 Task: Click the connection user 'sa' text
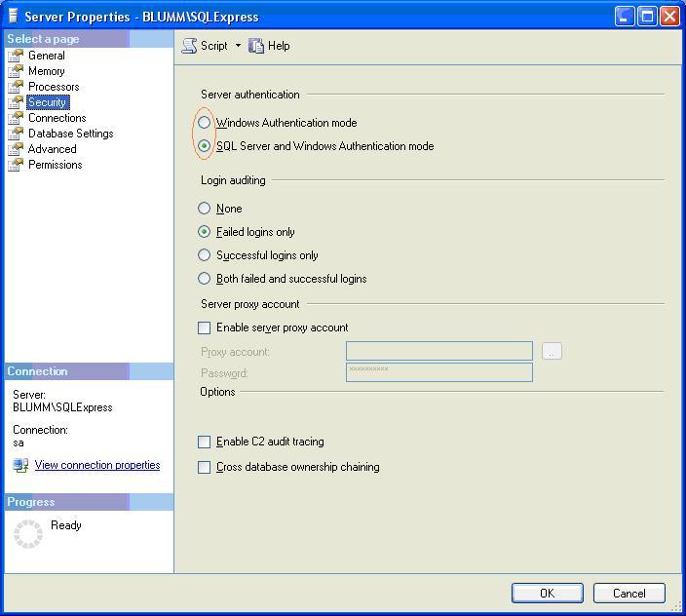click(x=19, y=443)
